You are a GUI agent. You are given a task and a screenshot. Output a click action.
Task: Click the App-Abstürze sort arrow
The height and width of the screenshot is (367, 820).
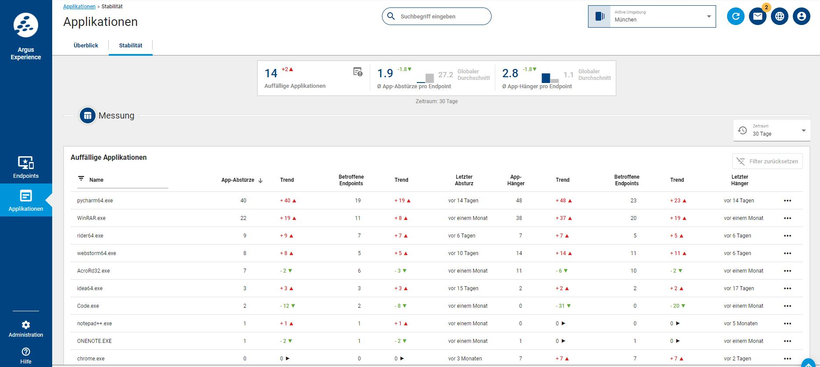point(260,180)
